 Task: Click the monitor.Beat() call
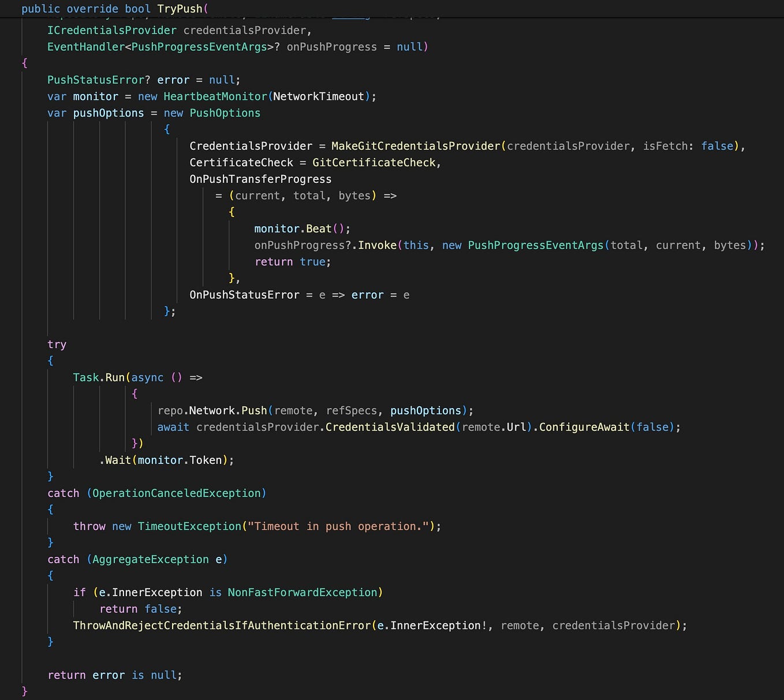[303, 229]
